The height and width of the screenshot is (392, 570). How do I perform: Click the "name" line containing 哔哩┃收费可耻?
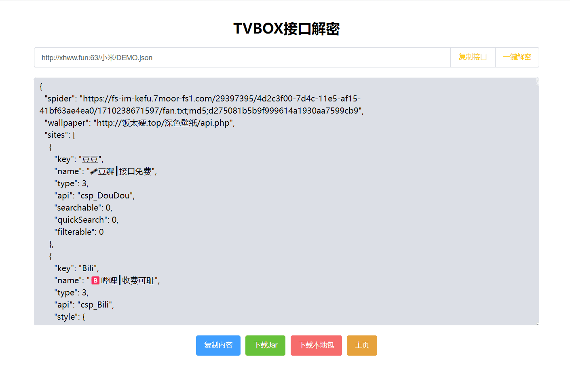click(107, 280)
